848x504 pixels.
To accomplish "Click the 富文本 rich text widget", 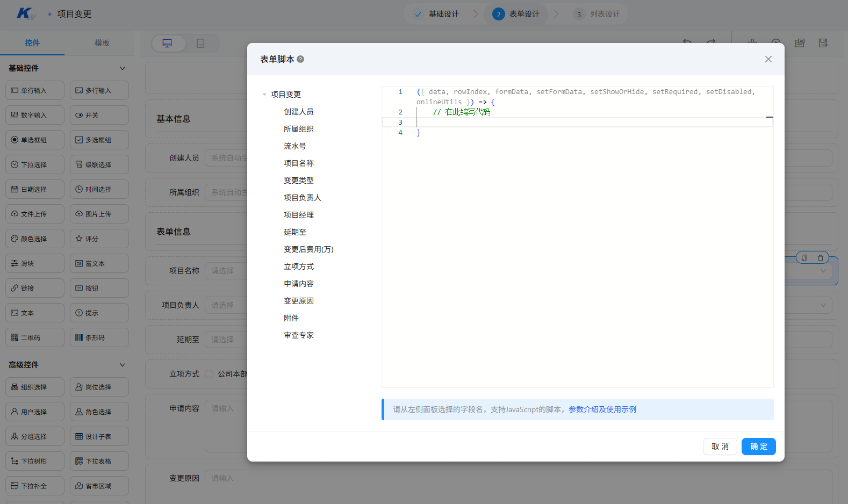I will 99,263.
